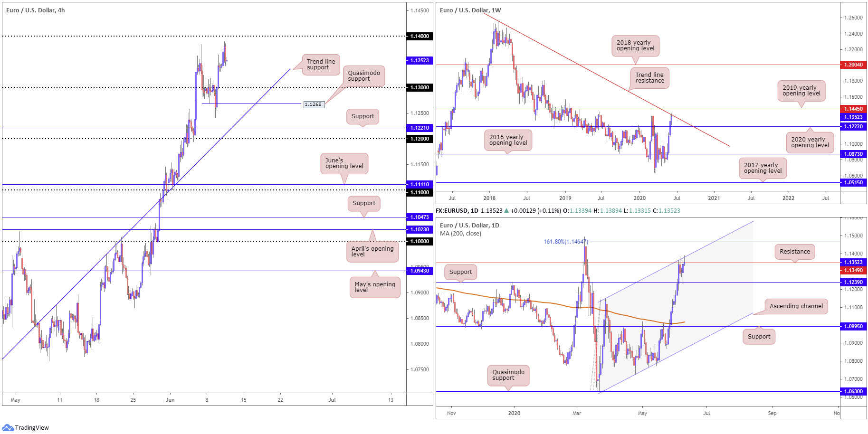The height and width of the screenshot is (434, 868).
Task: Click the Resistance callout in daily chart
Action: point(795,252)
